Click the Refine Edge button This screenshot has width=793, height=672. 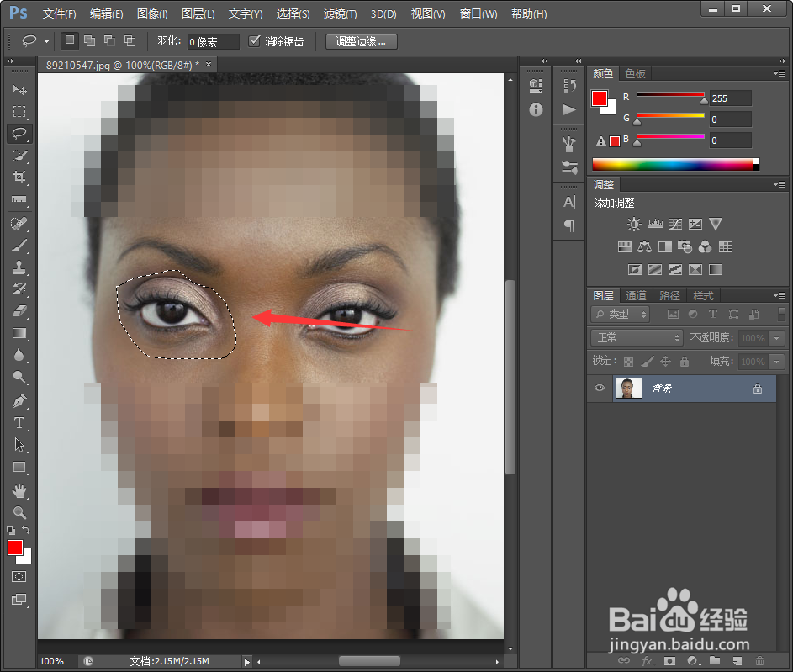click(x=361, y=41)
